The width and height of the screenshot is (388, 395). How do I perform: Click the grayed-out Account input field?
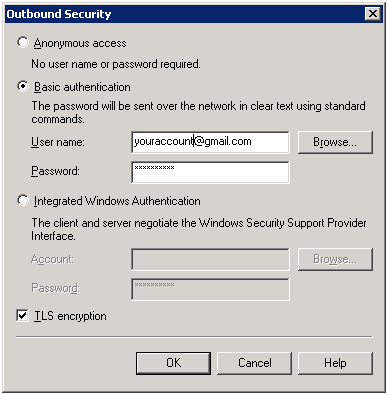pyautogui.click(x=210, y=259)
